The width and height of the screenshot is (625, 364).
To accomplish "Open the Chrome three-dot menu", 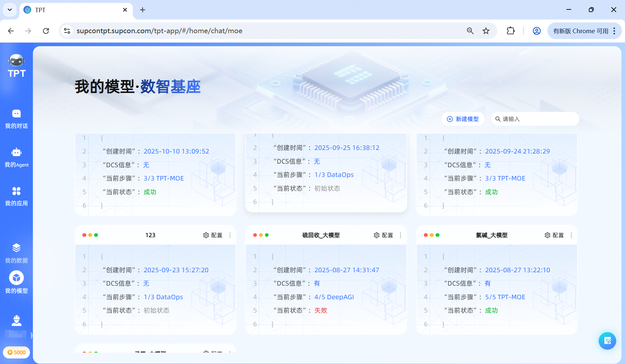I will (615, 31).
